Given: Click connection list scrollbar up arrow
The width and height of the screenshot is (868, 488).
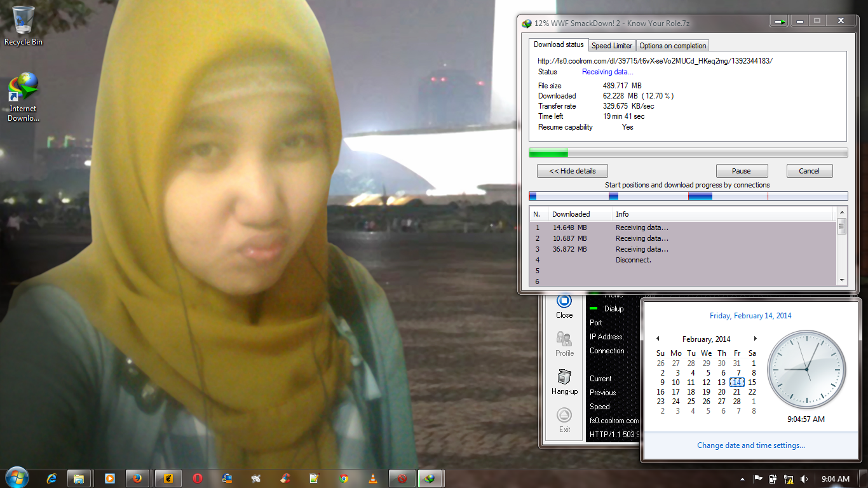Looking at the screenshot, I should [842, 212].
